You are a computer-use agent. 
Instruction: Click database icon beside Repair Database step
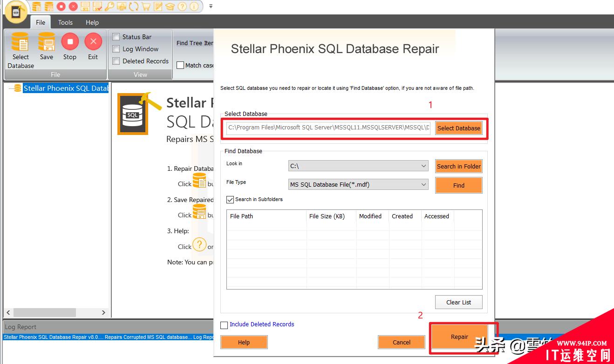click(199, 181)
